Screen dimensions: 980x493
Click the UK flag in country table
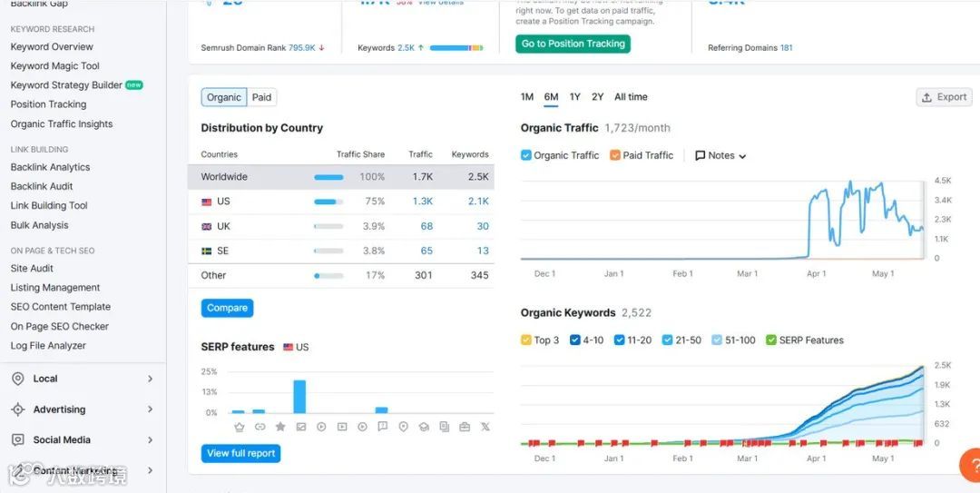(x=206, y=226)
